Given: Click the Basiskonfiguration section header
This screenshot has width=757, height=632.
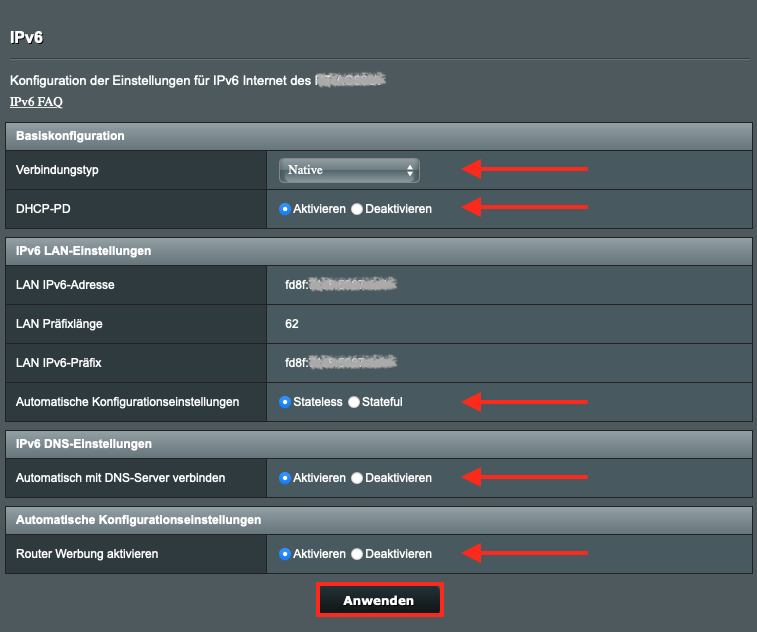Looking at the screenshot, I should [x=70, y=135].
